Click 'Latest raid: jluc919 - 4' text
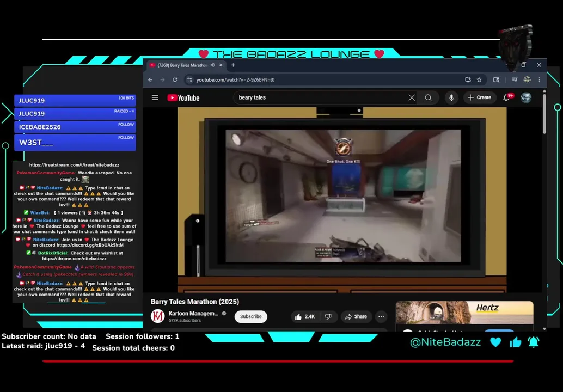The width and height of the screenshot is (563, 392). (44, 346)
